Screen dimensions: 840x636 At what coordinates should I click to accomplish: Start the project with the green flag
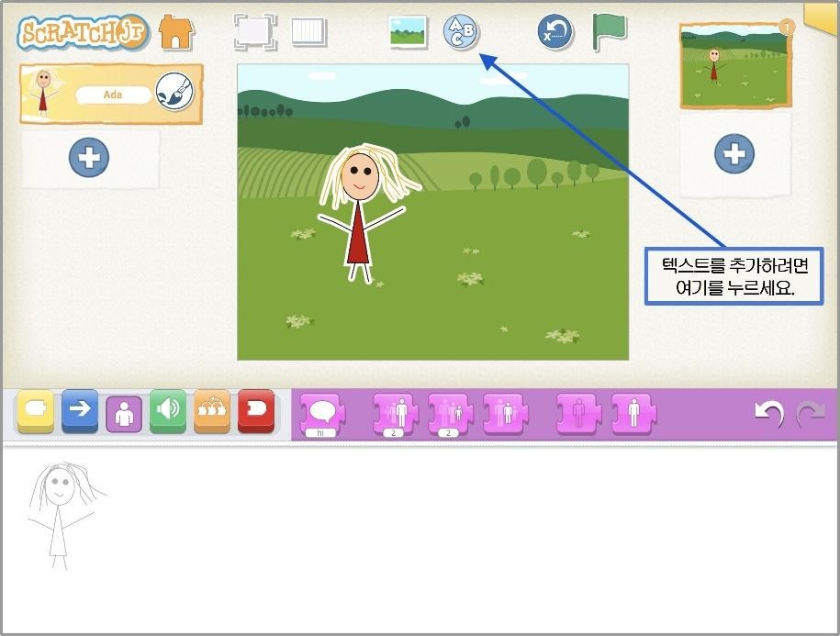[x=609, y=32]
